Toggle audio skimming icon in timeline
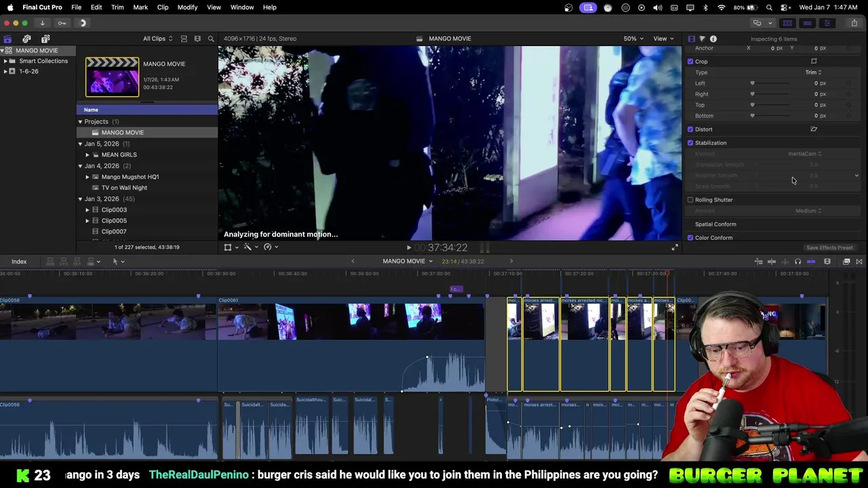This screenshot has width=868, height=488. pyautogui.click(x=785, y=262)
